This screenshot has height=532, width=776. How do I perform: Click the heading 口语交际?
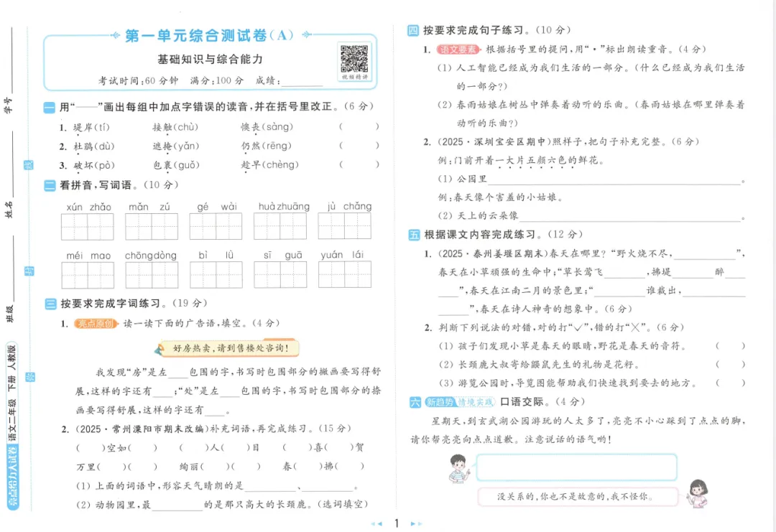522,402
